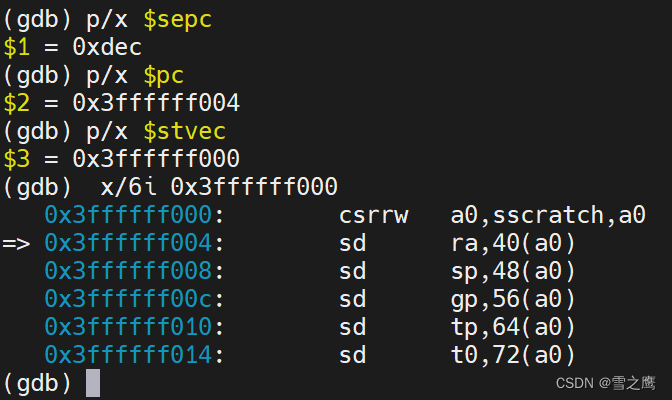Click address argument in x/6i command
Screen dimensions: 672x400
point(254,187)
